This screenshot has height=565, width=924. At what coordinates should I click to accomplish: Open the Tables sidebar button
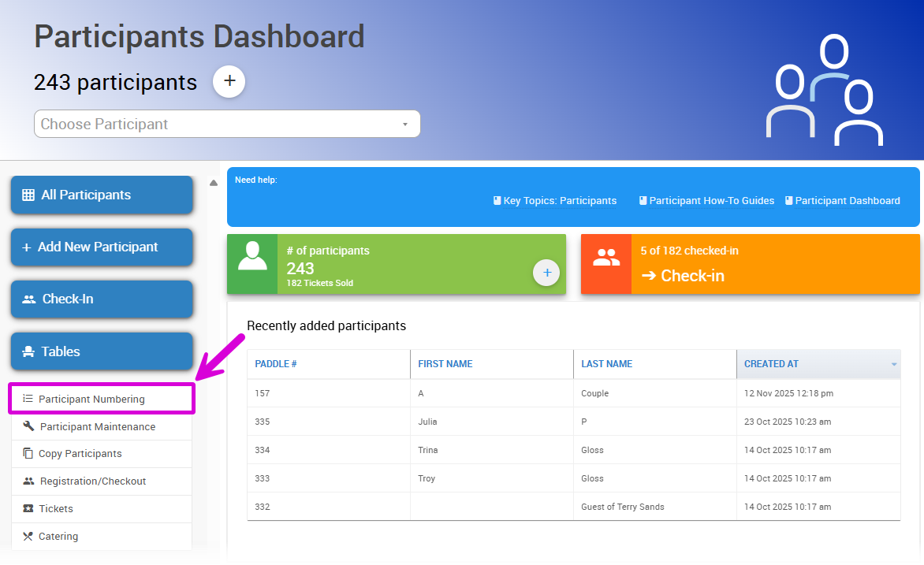[x=102, y=351]
